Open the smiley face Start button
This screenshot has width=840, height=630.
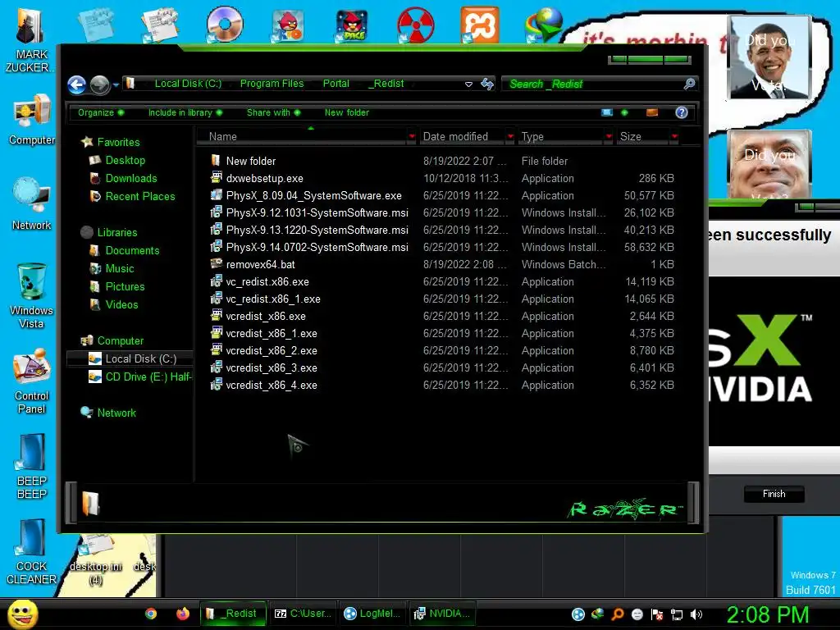coord(22,614)
